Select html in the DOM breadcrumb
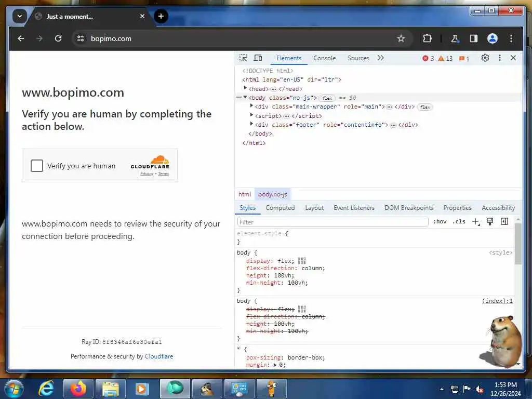 (x=245, y=194)
